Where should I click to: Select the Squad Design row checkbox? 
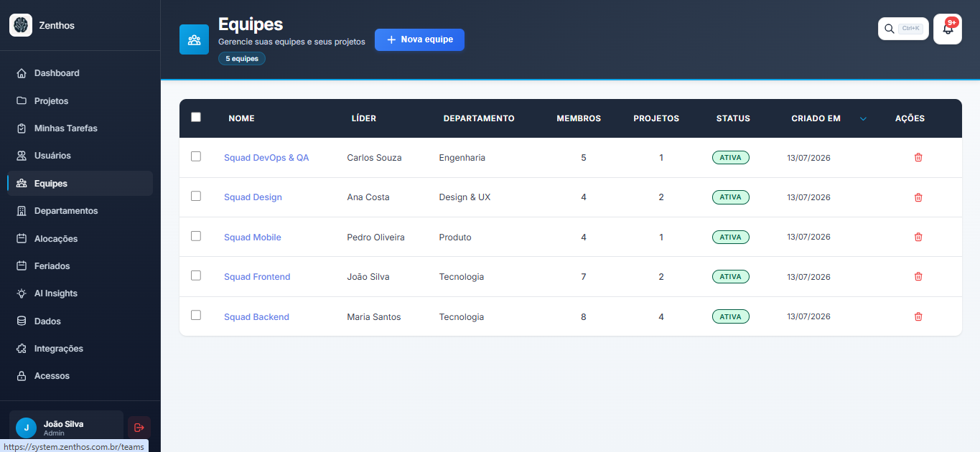(x=196, y=196)
